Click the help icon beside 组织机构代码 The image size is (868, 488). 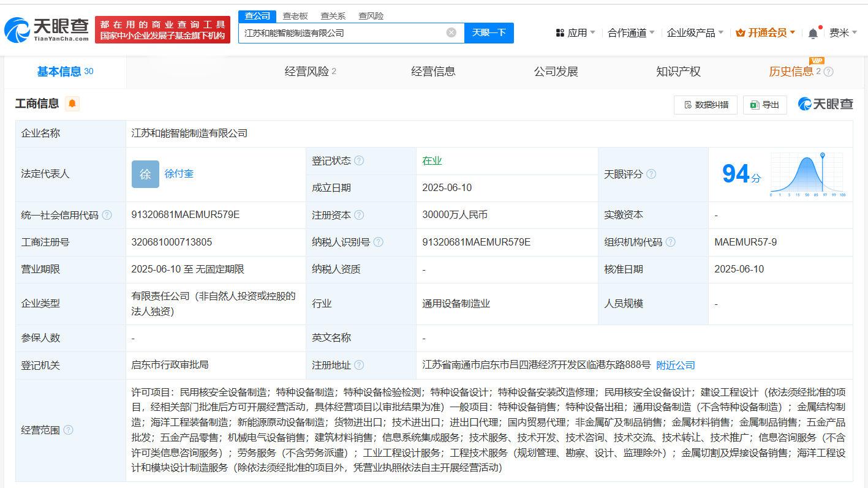pyautogui.click(x=671, y=242)
